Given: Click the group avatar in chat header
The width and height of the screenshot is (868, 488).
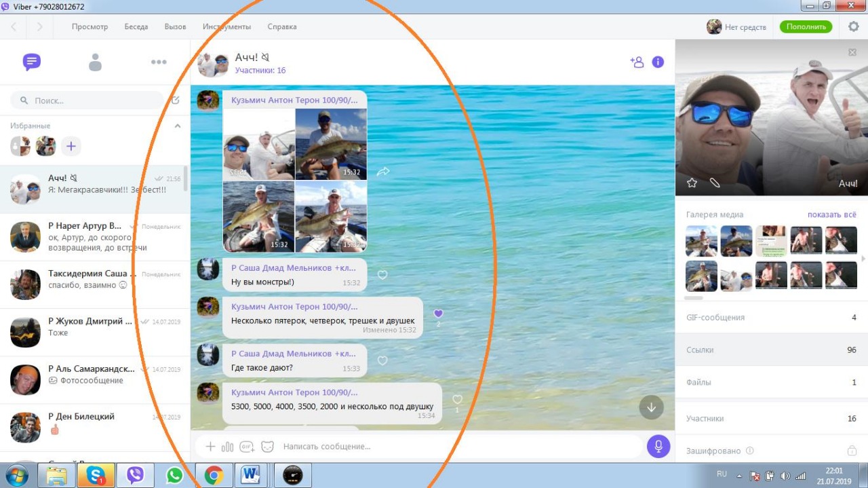Looking at the screenshot, I should point(213,64).
